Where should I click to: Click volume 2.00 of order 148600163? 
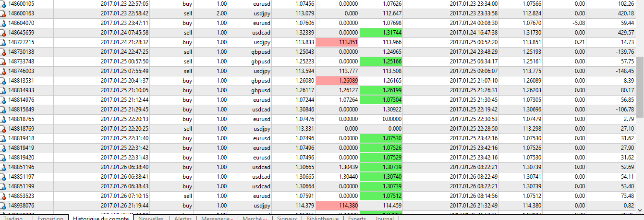[x=221, y=13]
